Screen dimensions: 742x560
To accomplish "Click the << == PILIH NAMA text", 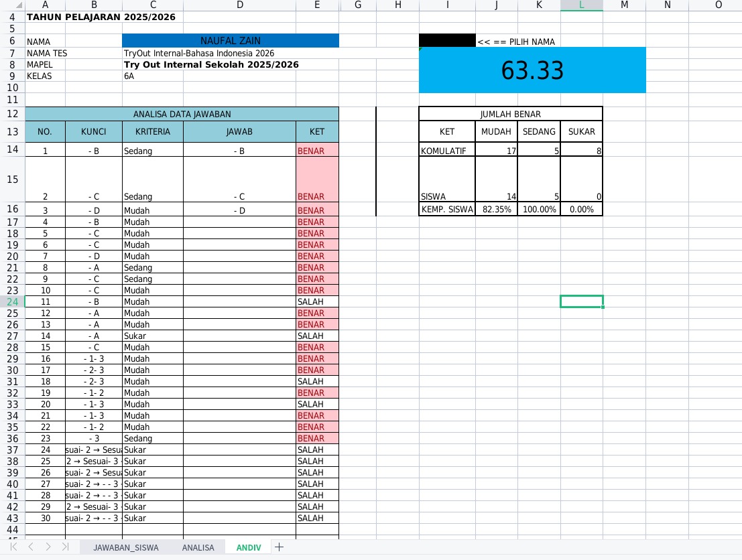I will coord(516,42).
